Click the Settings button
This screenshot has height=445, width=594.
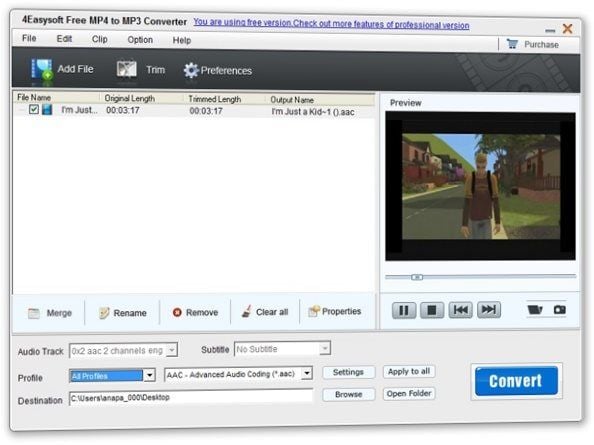[x=348, y=372]
